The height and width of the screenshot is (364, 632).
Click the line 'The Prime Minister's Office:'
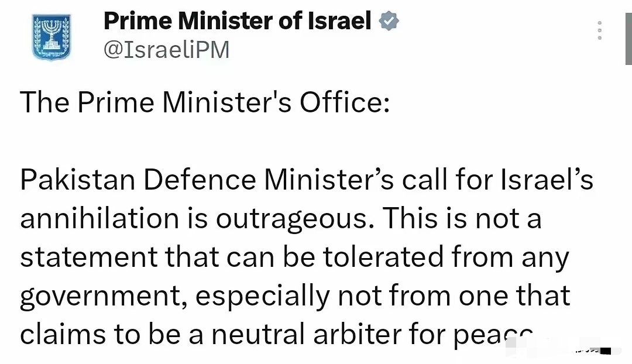tap(205, 102)
